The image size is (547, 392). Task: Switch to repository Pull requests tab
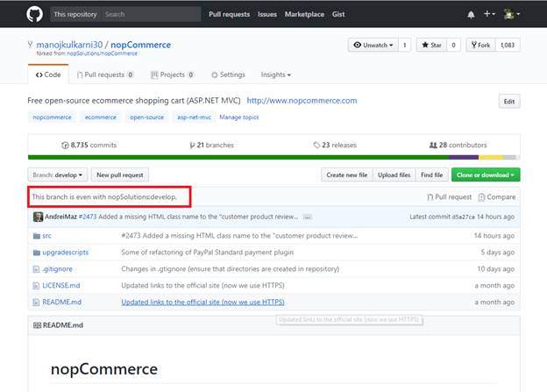point(104,75)
